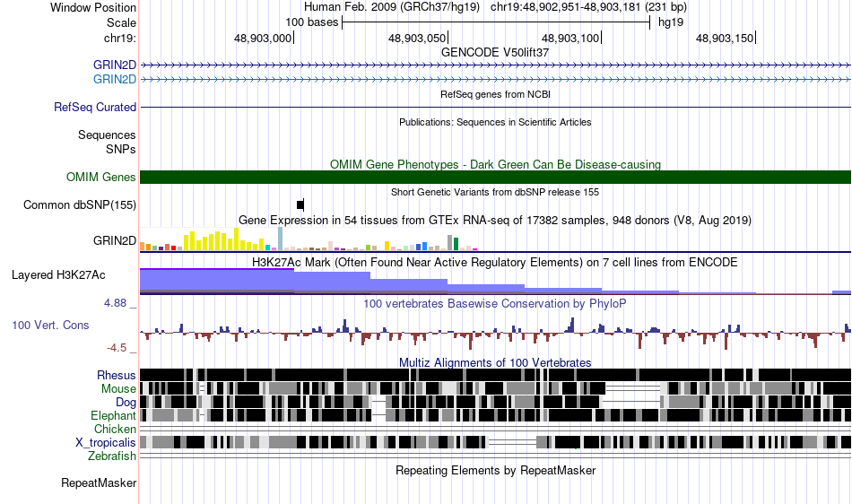Click the Elephant alignment row label

(x=113, y=415)
